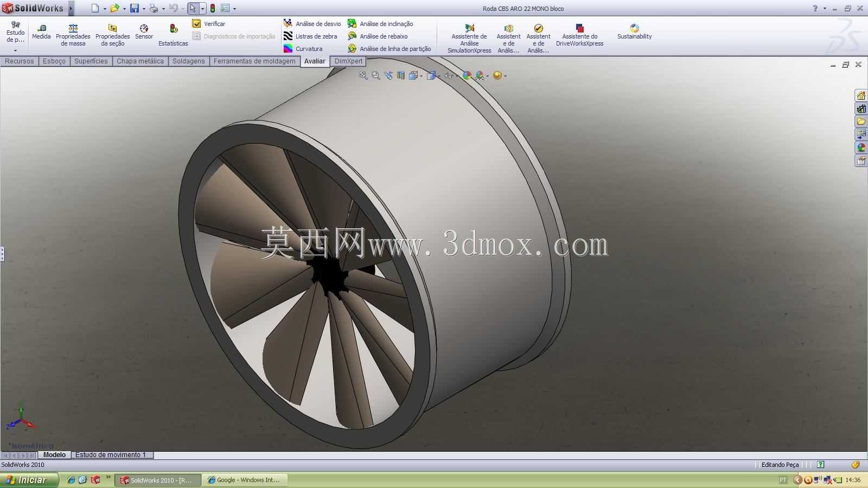Switch to the Chapa metálica tab
Viewport: 868px width, 488px height.
pos(140,61)
